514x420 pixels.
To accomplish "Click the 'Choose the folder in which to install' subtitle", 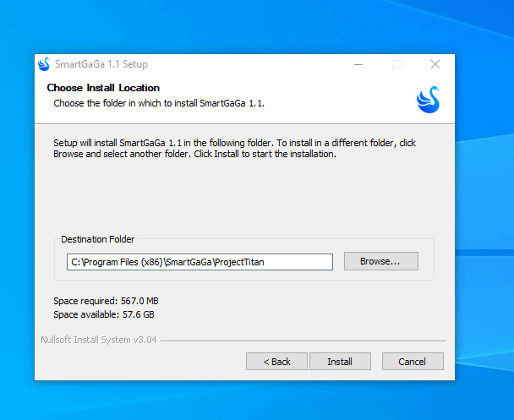I will 159,103.
